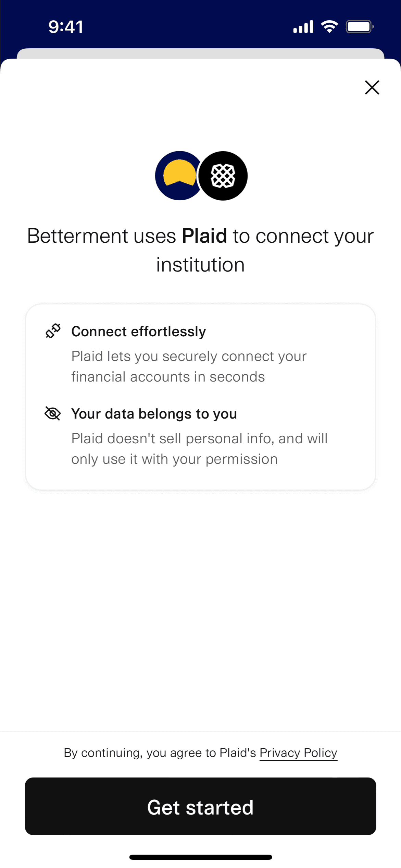The image size is (401, 868).
Task: Click the bold word "Plaid" in title
Action: coord(204,236)
